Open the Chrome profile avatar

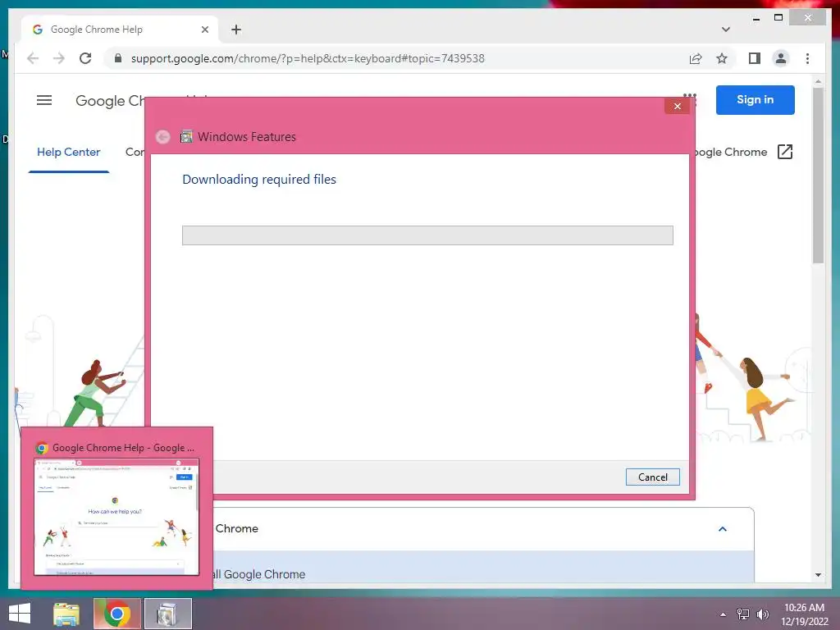point(781,58)
